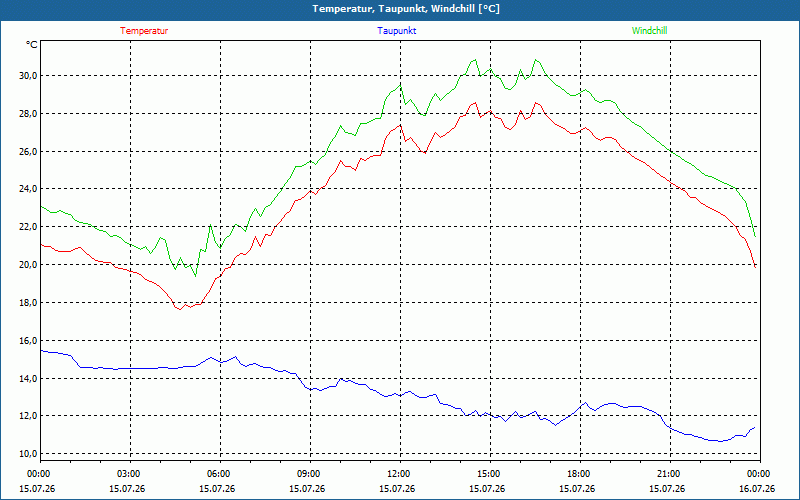Click the 16,0 y-axis value

pos(29,340)
